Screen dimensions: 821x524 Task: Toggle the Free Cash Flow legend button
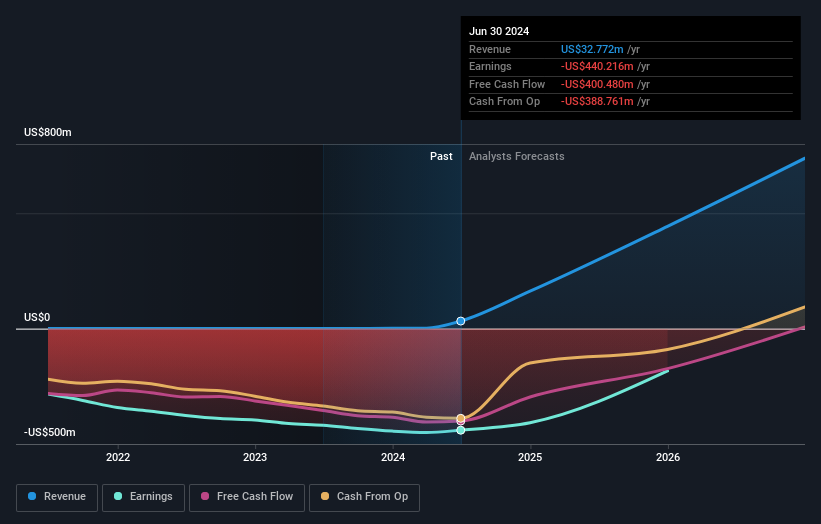247,497
